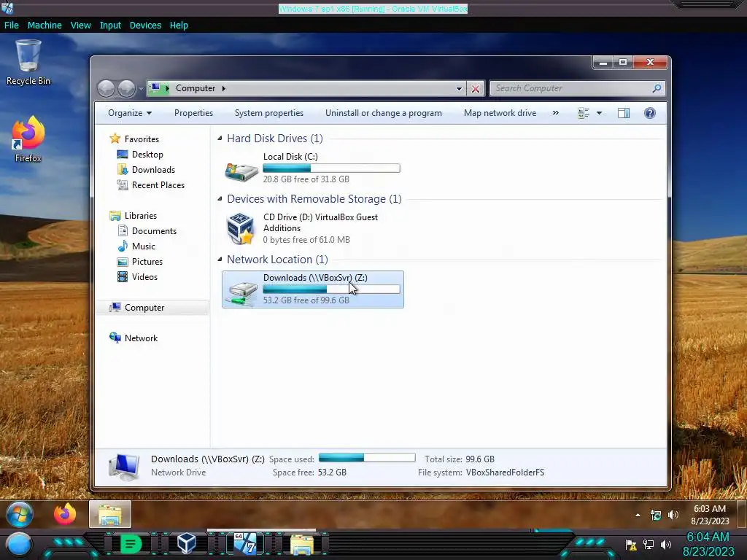
Task: Open the VirtualBox Machine menu
Action: coord(44,26)
